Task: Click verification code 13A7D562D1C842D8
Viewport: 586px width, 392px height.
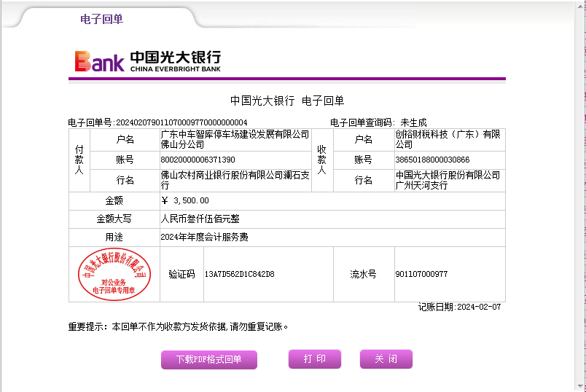Action: pyautogui.click(x=240, y=274)
